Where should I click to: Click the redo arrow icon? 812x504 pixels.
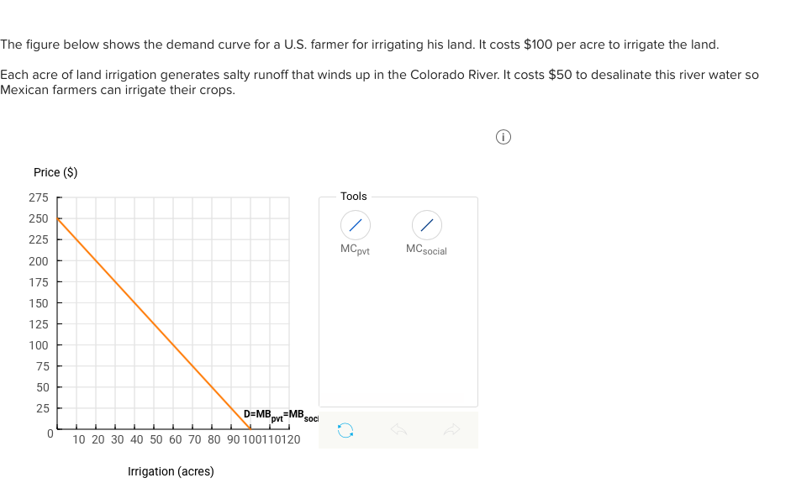pyautogui.click(x=452, y=429)
